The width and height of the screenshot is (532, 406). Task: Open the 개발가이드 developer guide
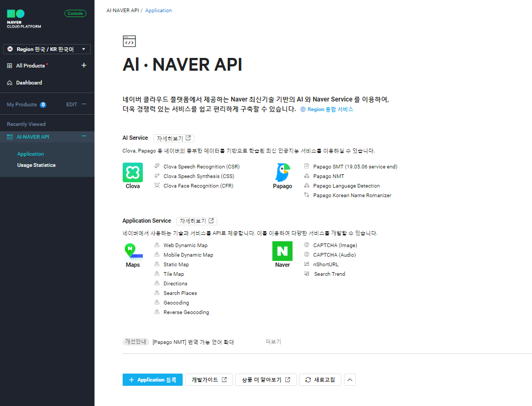click(209, 380)
